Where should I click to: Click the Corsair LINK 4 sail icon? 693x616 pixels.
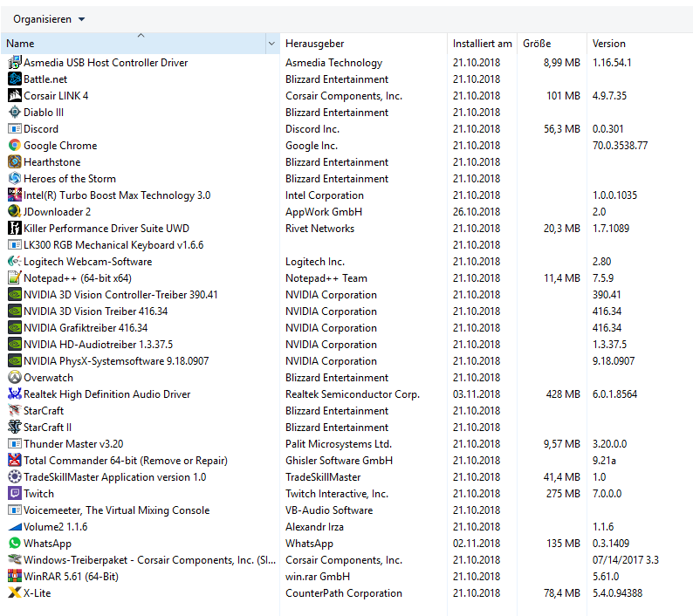tap(15, 95)
